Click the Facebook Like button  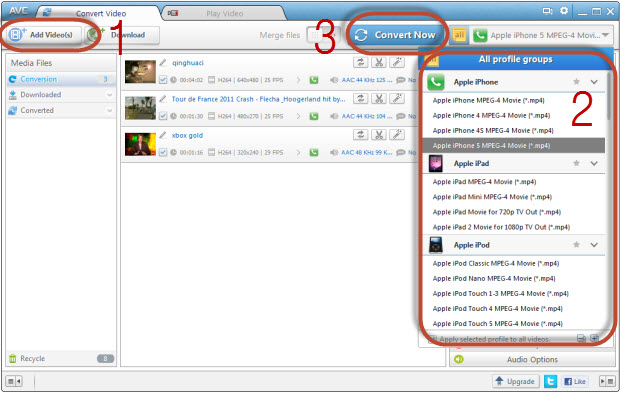pyautogui.click(x=575, y=381)
